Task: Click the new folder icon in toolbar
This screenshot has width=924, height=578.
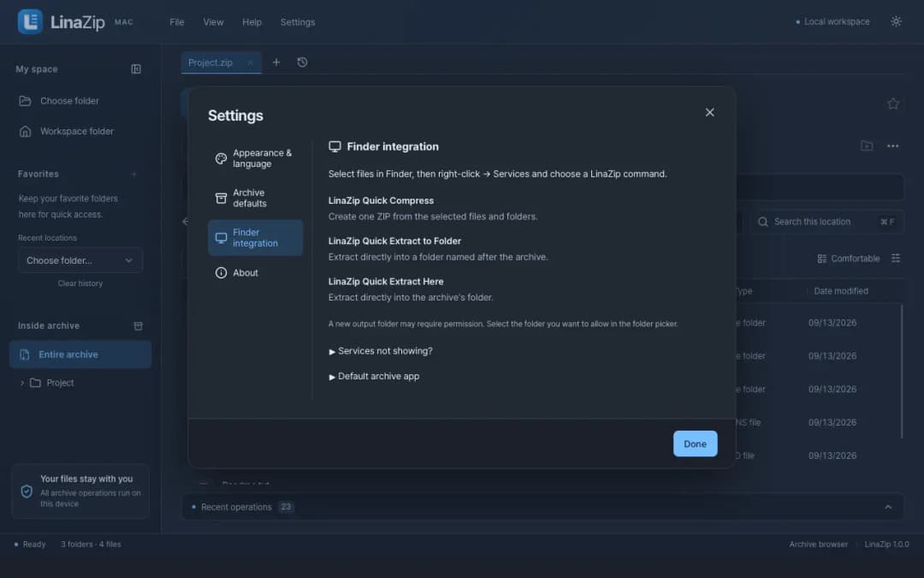Action: (x=866, y=146)
